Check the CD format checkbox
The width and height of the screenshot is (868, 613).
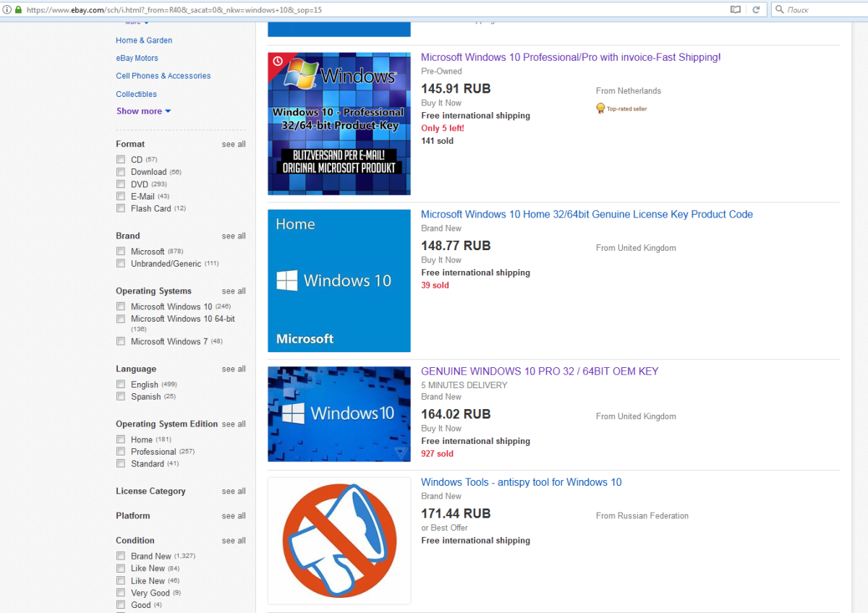click(x=121, y=159)
